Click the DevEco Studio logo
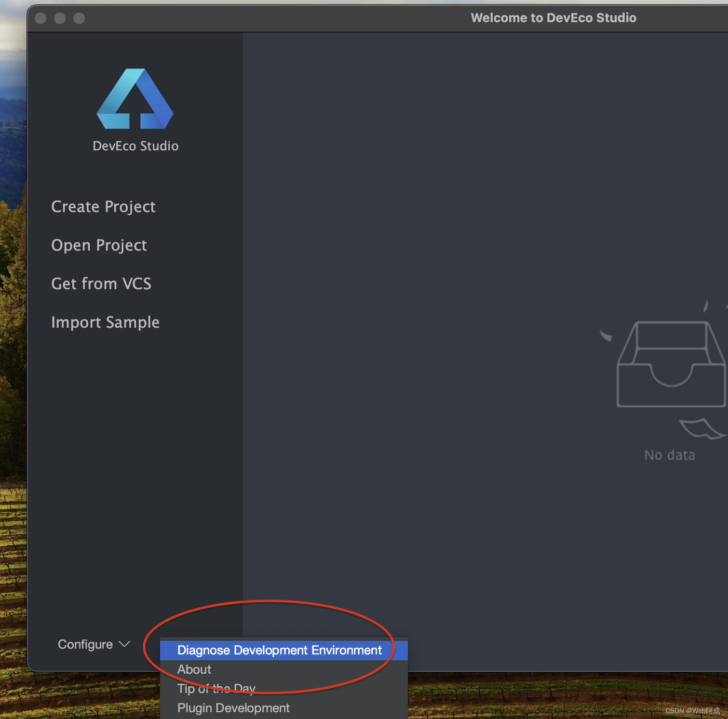Screen dimensions: 728x719 [x=135, y=99]
